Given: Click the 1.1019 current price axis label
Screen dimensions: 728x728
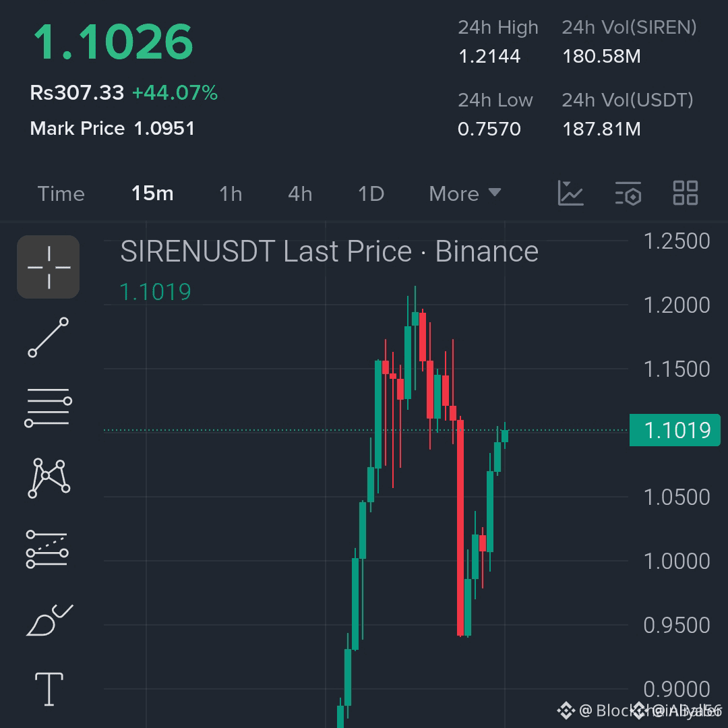Looking at the screenshot, I should (675, 430).
